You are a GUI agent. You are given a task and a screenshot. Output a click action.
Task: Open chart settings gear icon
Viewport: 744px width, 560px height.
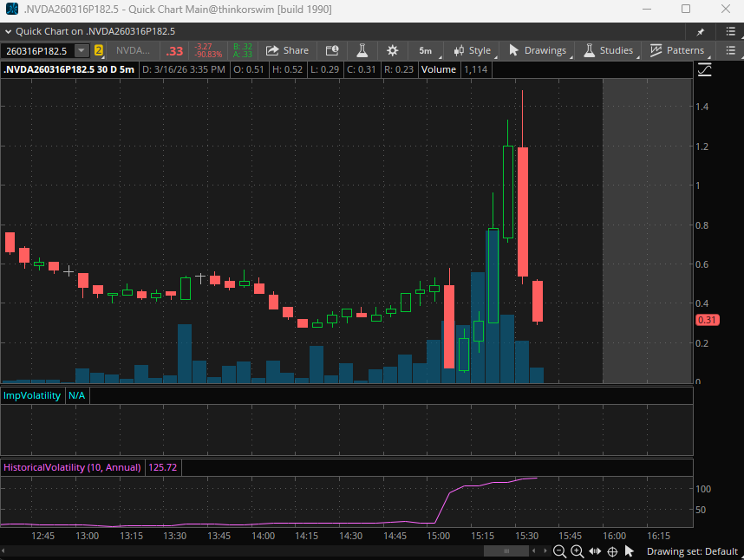tap(393, 50)
